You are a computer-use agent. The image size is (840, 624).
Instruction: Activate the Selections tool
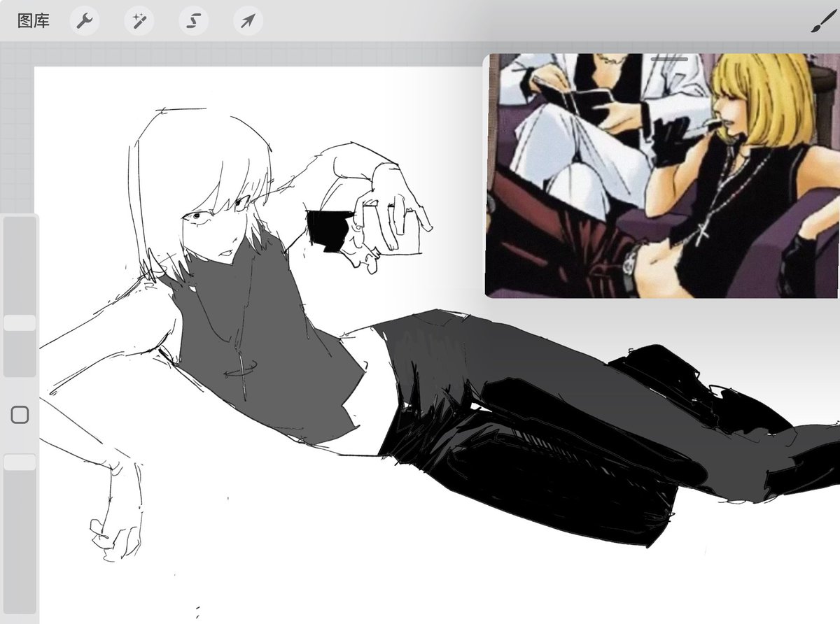192,21
